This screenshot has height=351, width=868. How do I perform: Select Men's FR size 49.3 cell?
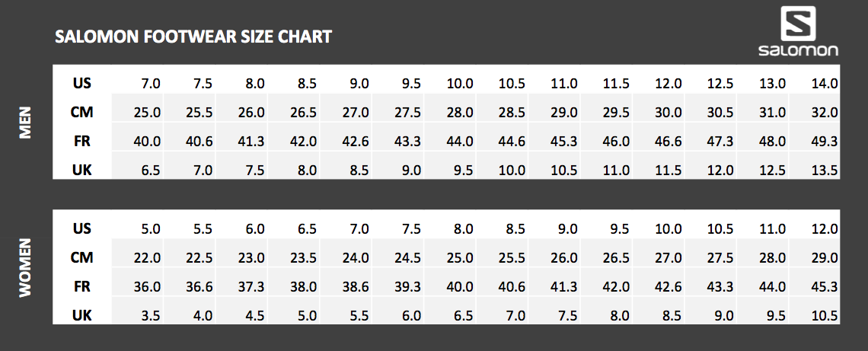(x=824, y=141)
